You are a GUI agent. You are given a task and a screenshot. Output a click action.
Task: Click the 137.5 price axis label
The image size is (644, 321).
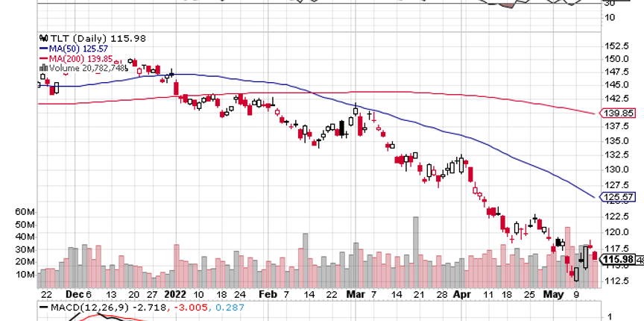(x=616, y=126)
